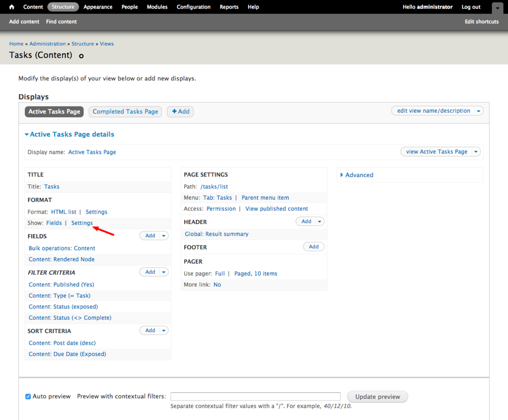
Task: Click Parent menu item link
Action: (265, 198)
